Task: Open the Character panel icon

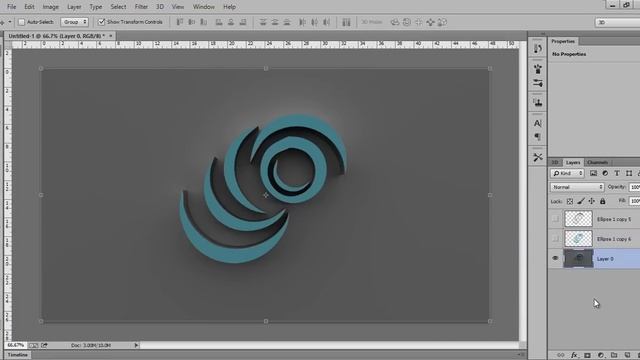Action: pos(538,123)
